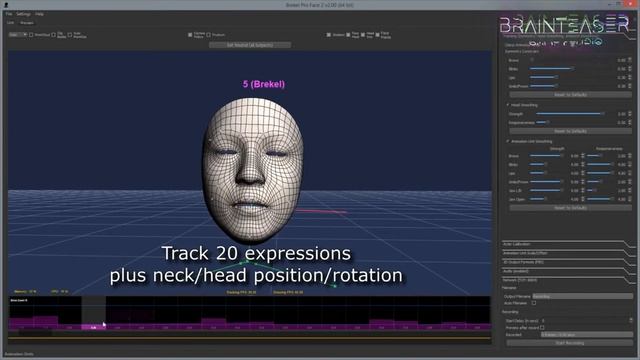The height and width of the screenshot is (360, 640).
Task: Click Set Neutral (all subjects) button
Action: pos(250,45)
